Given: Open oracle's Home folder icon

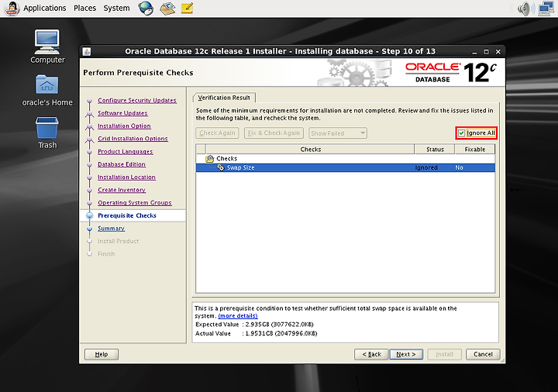Looking at the screenshot, I should 47,91.
